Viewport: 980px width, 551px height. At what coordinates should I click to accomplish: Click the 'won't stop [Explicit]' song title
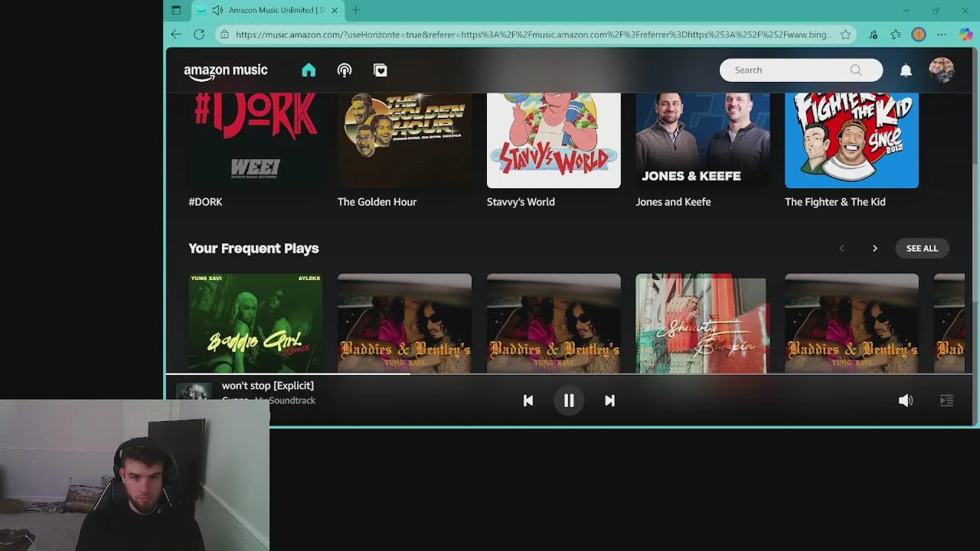pos(268,386)
